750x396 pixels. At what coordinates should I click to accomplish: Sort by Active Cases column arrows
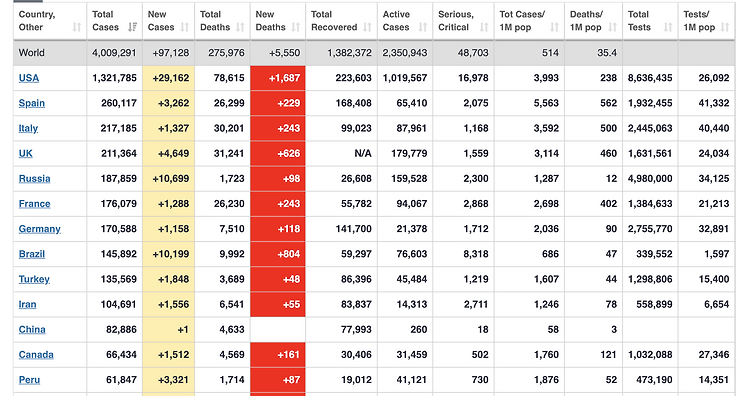[x=423, y=27]
